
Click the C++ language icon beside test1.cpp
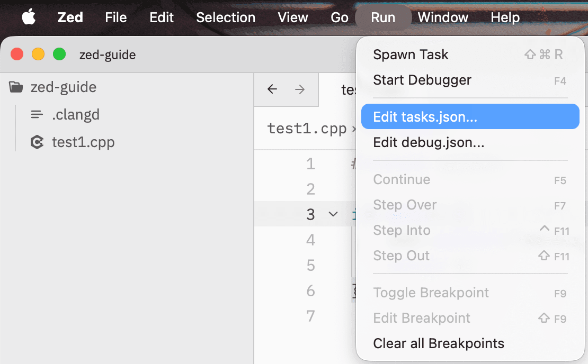pos(36,142)
